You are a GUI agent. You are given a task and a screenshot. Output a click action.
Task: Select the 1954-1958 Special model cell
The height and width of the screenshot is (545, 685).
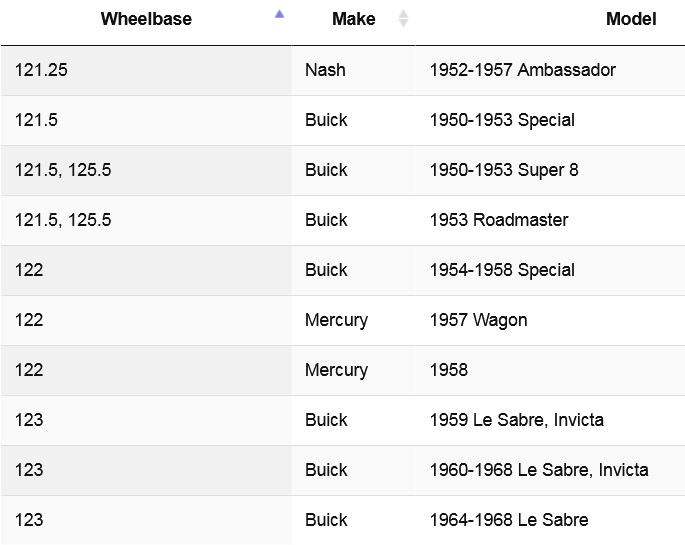pos(502,270)
